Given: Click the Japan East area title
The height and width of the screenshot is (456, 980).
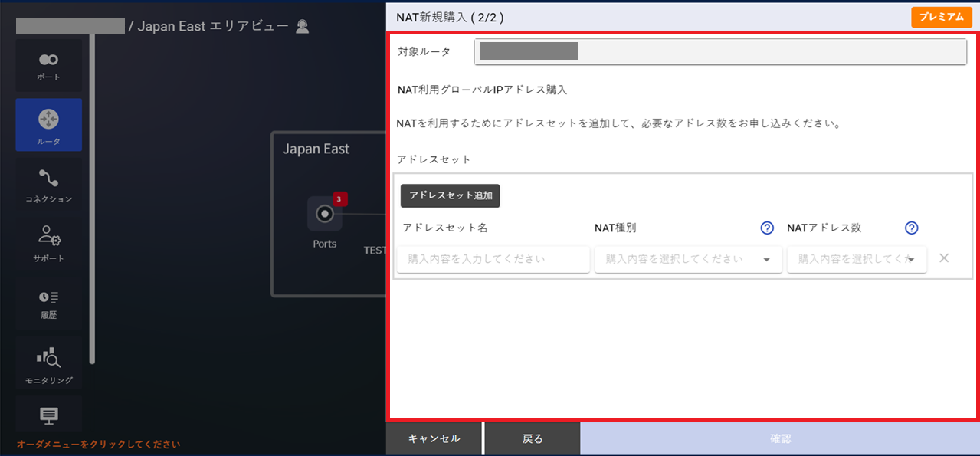Looking at the screenshot, I should (316, 149).
